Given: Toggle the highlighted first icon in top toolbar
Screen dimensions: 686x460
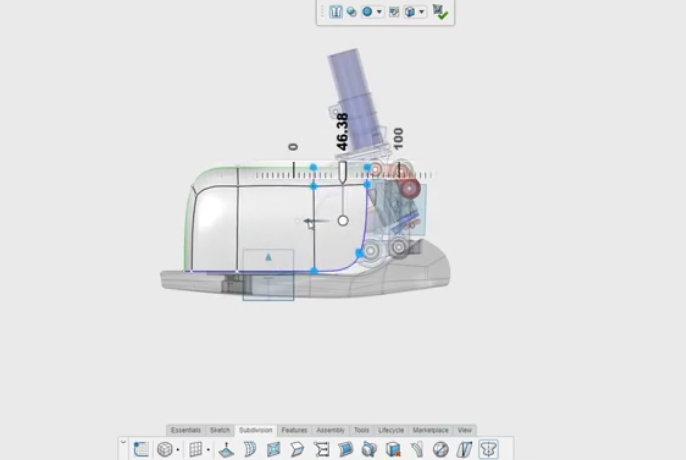Looking at the screenshot, I should click(x=336, y=11).
